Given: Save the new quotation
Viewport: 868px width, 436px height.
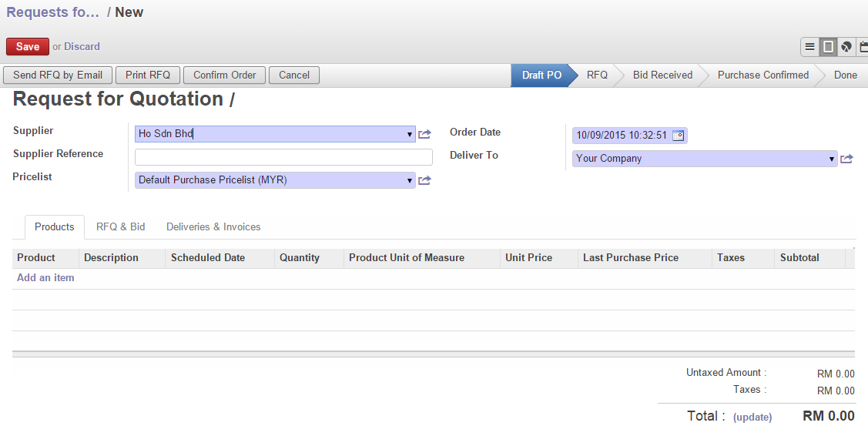Looking at the screenshot, I should [28, 47].
